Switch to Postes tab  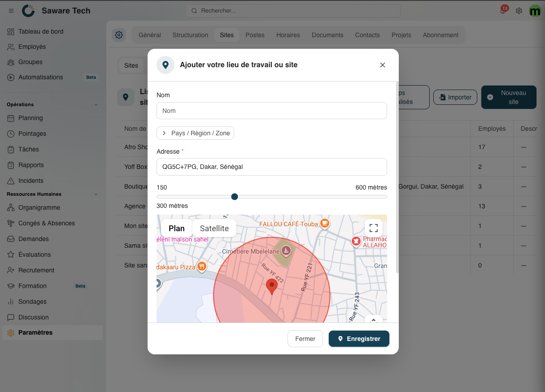(255, 35)
